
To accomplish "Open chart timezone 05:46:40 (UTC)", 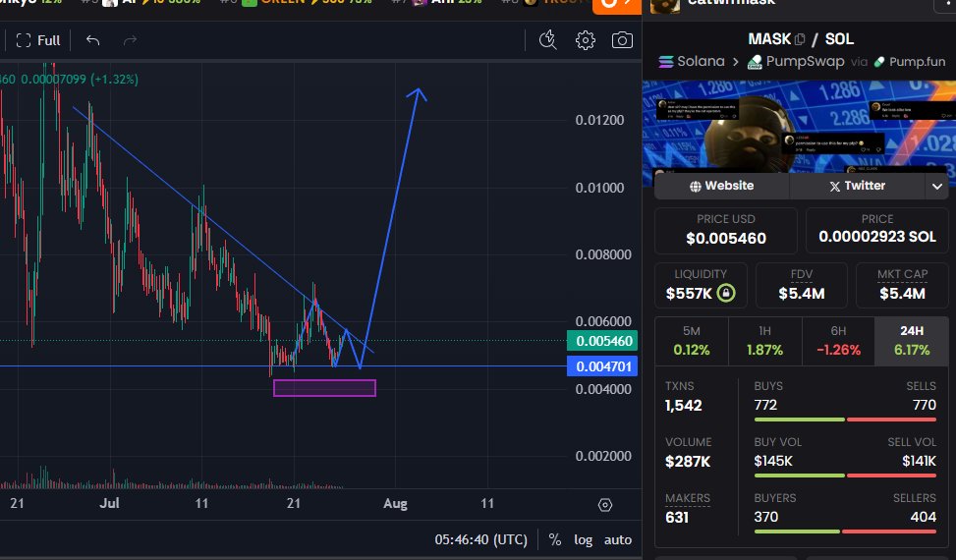I will [x=480, y=540].
